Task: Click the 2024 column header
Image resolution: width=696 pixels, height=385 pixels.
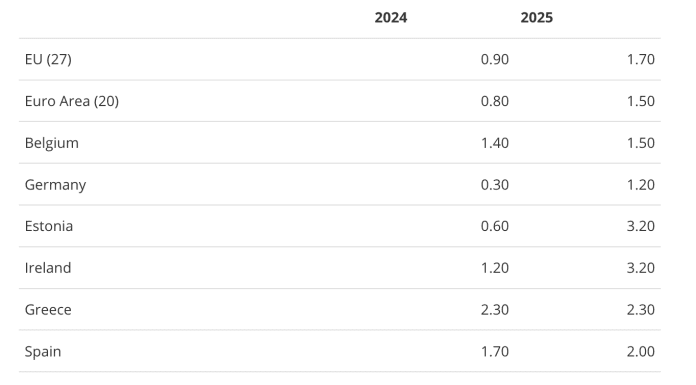Action: (x=391, y=18)
